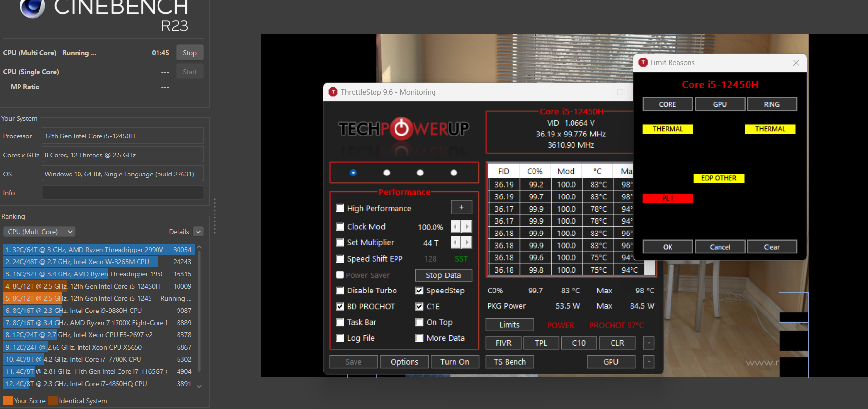Increase Clock Mod with right arrow
868x409 pixels.
[x=467, y=227]
